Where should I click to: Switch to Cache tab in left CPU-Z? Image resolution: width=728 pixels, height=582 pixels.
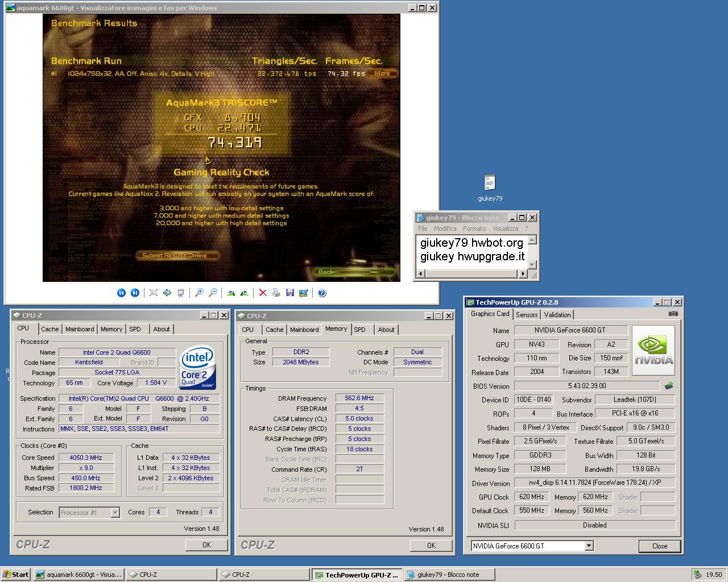coord(49,329)
